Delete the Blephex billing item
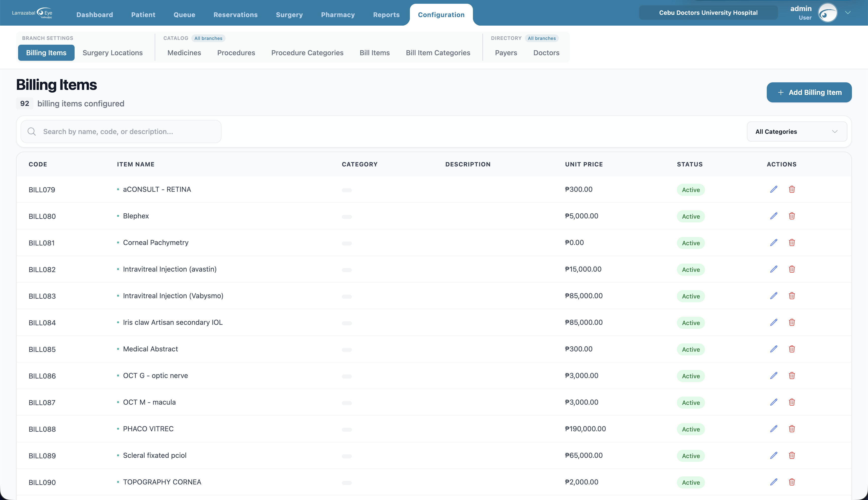868x500 pixels. [792, 216]
